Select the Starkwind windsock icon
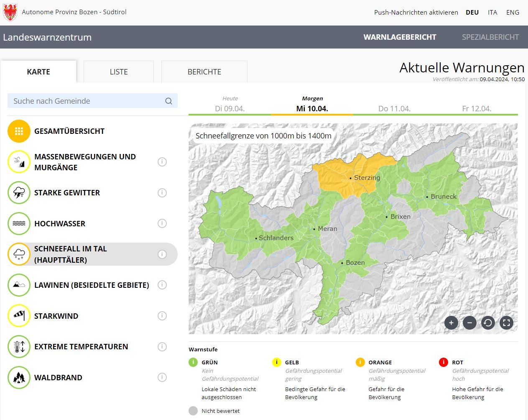The width and height of the screenshot is (528, 420). 19,316
